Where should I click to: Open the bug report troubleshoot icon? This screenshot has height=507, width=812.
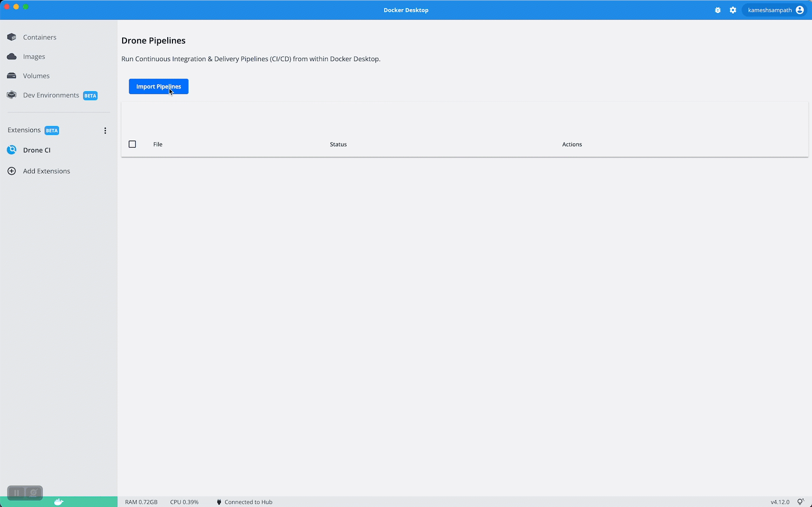point(718,10)
